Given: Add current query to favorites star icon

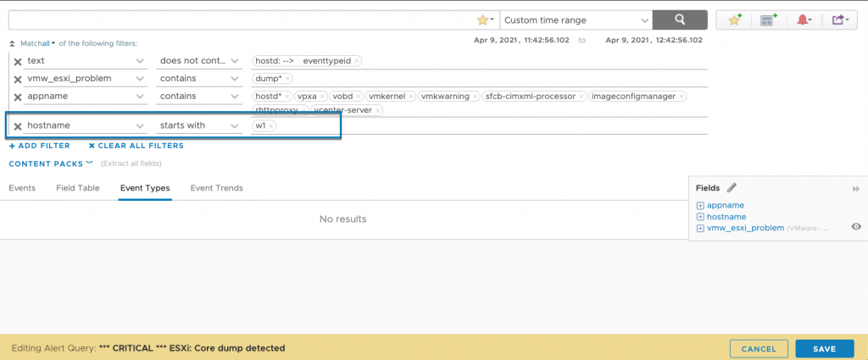Looking at the screenshot, I should pyautogui.click(x=735, y=20).
